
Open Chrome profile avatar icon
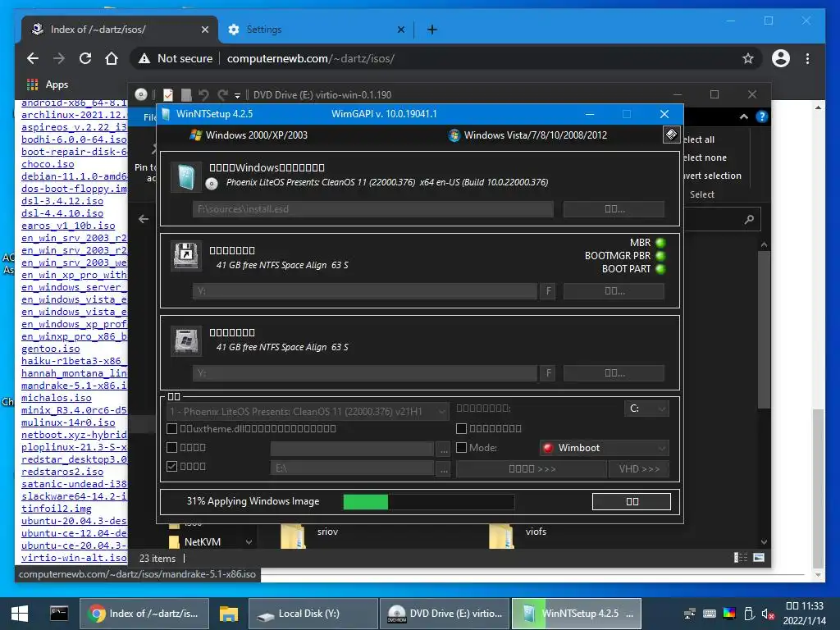click(781, 58)
